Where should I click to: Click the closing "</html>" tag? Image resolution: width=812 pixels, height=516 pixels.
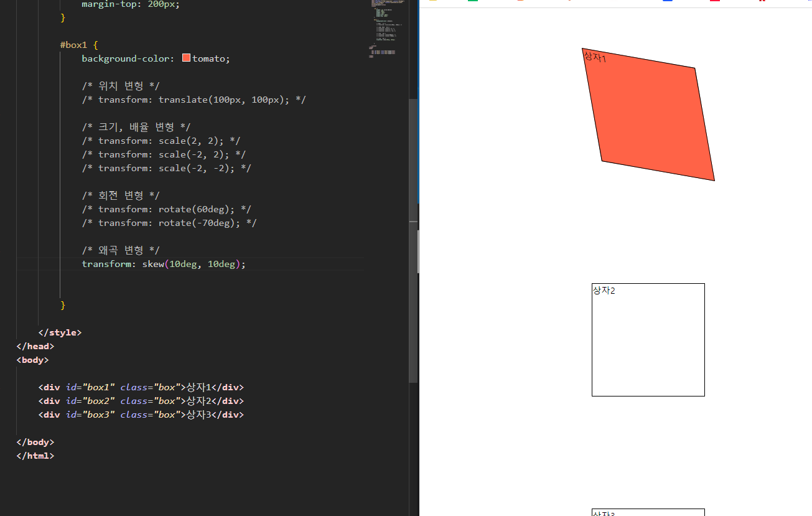[35, 456]
